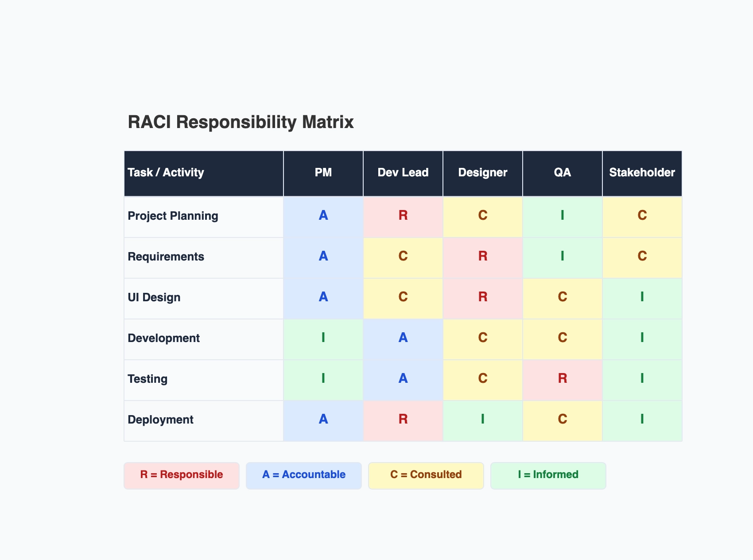Select the 'I' cell for Deployment Stakeholder
The image size is (753, 560).
pyautogui.click(x=642, y=420)
